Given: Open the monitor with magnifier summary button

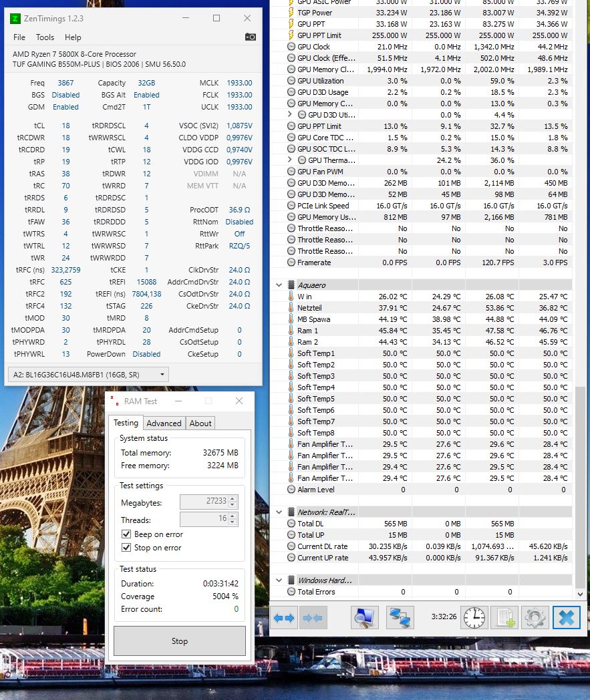Looking at the screenshot, I should click(x=364, y=618).
